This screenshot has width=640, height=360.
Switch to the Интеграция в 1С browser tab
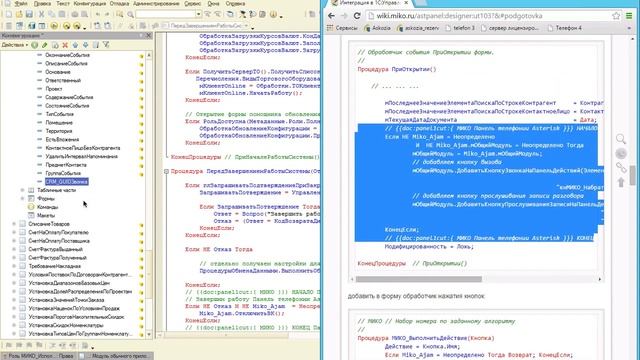(369, 3)
